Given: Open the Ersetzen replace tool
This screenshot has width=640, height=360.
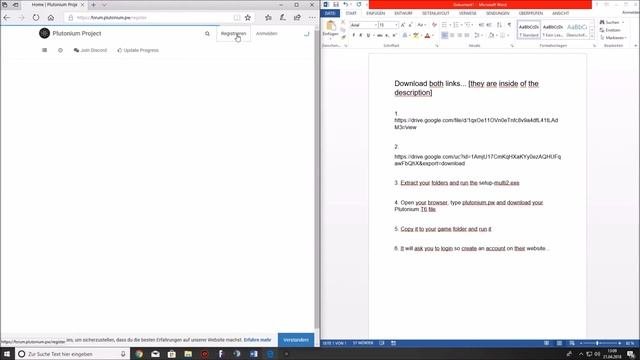Looking at the screenshot, I should 610,30.
